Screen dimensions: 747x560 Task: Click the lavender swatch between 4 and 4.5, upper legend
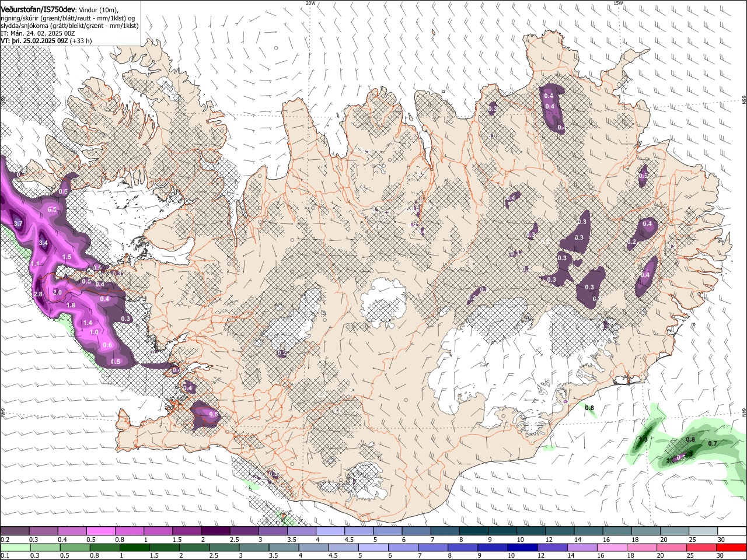pos(330,531)
